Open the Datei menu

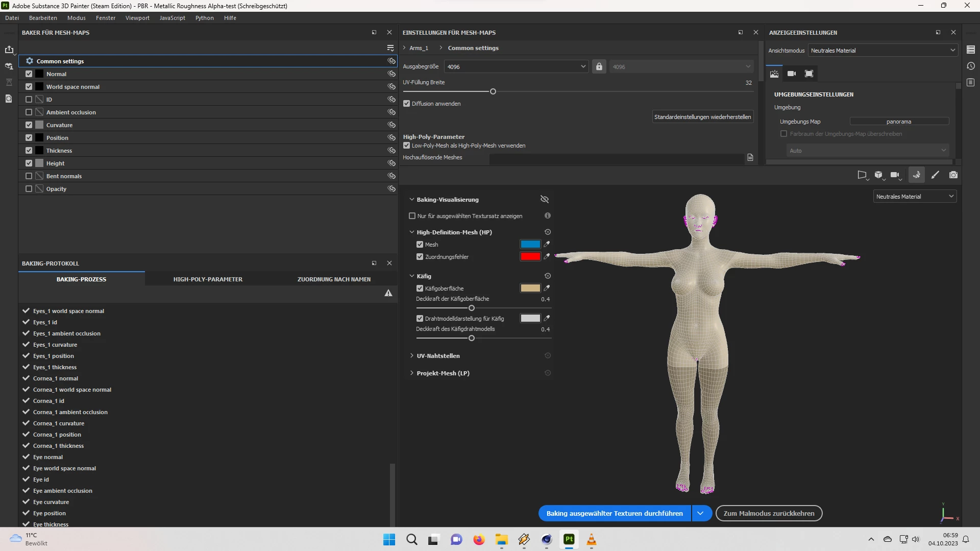[x=12, y=18]
